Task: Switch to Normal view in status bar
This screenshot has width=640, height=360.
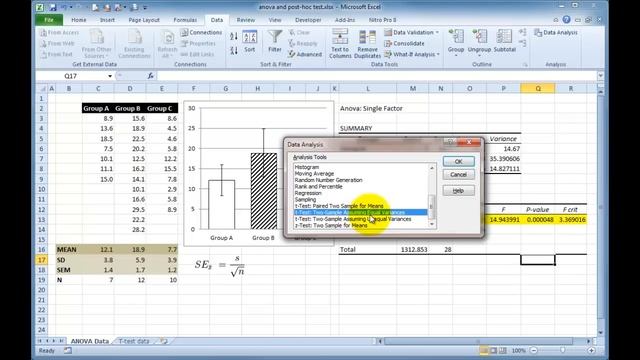Action: pos(484,350)
